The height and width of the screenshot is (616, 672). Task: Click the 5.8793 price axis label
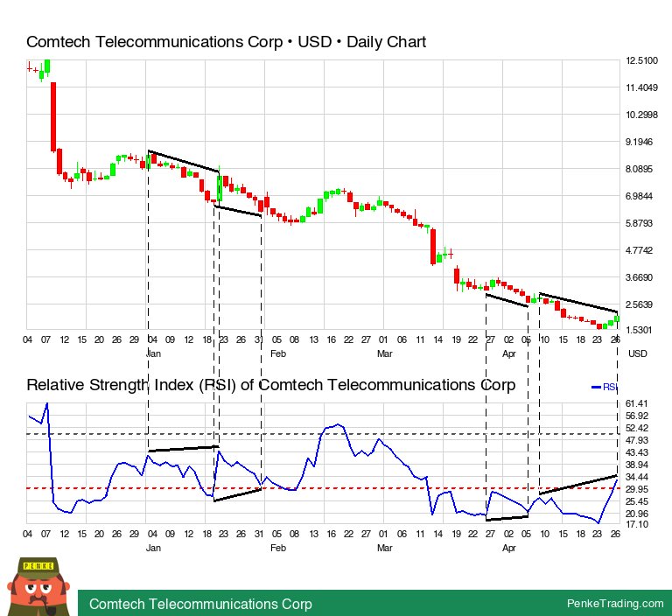point(639,223)
